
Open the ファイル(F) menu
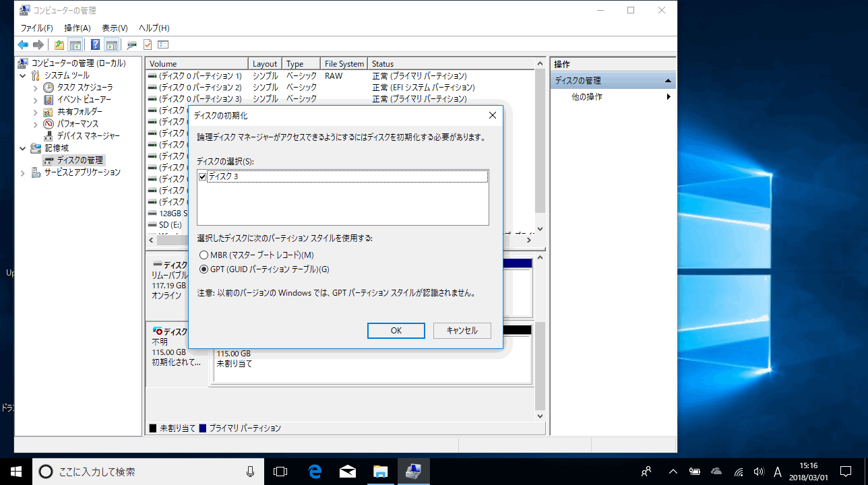(36, 28)
